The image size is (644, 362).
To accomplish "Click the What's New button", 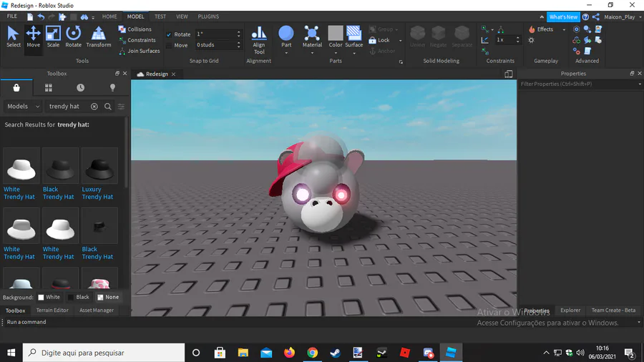I will [563, 17].
